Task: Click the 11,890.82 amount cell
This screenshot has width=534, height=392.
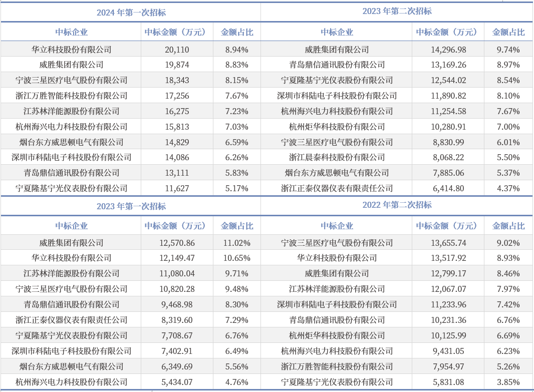Action: 448,96
